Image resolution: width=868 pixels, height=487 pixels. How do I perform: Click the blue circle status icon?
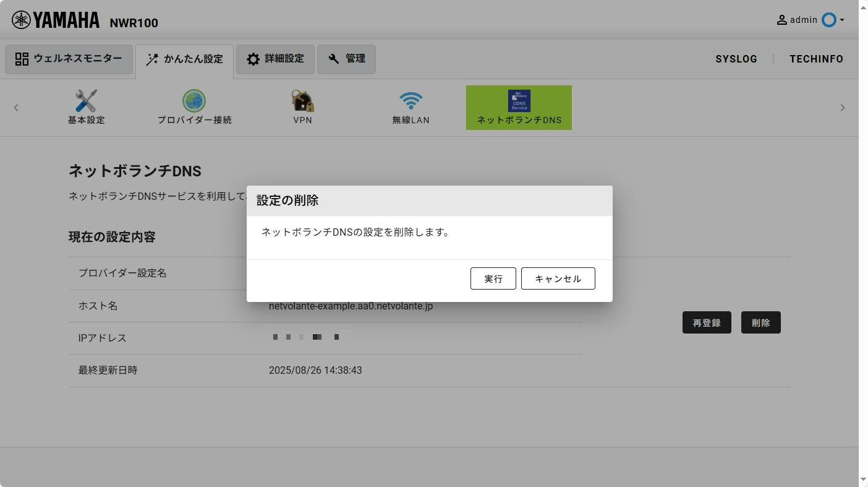[828, 20]
